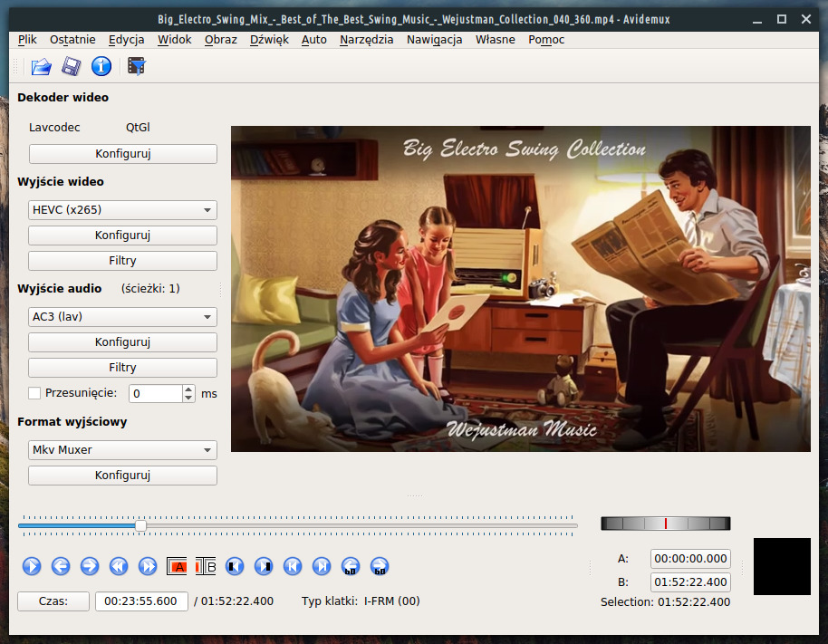Click the black audio level meter box
The image size is (828, 644).
[x=782, y=566]
